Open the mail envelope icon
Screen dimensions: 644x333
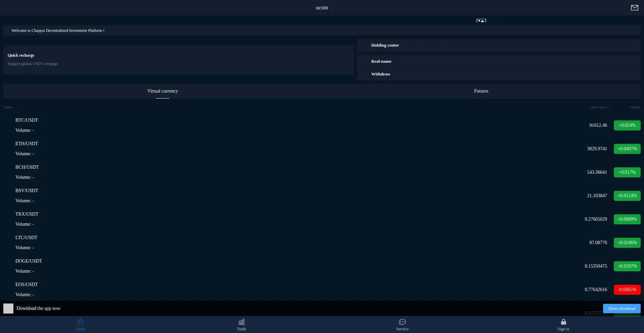tap(634, 8)
